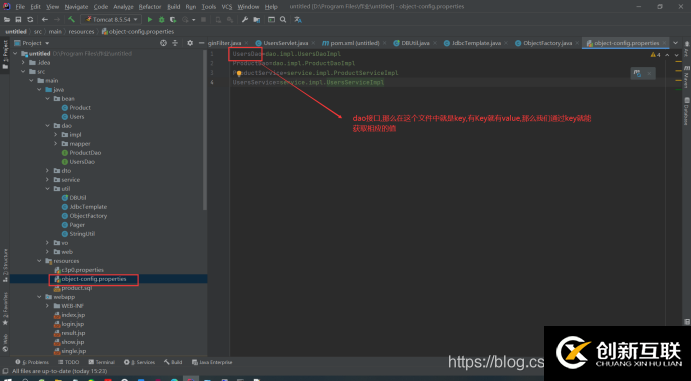The image size is (691, 381).
Task: Open the Refactor menu
Action: coord(150,7)
